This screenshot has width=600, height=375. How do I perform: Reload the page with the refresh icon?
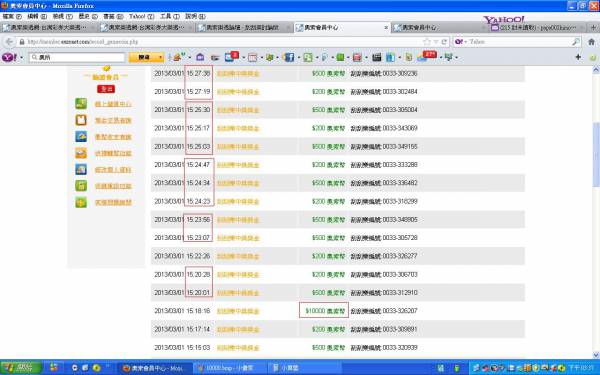click(444, 42)
